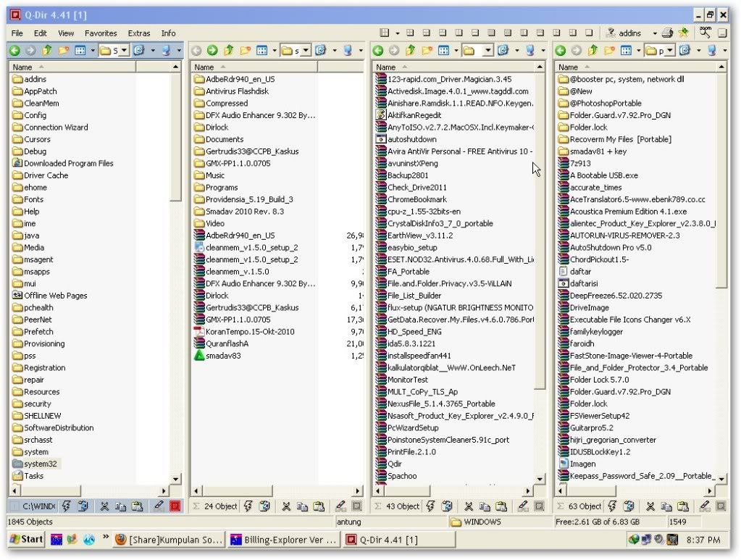741x560 pixels.
Task: Click the taskbar clock showing 8:37 PM
Action: [x=703, y=540]
